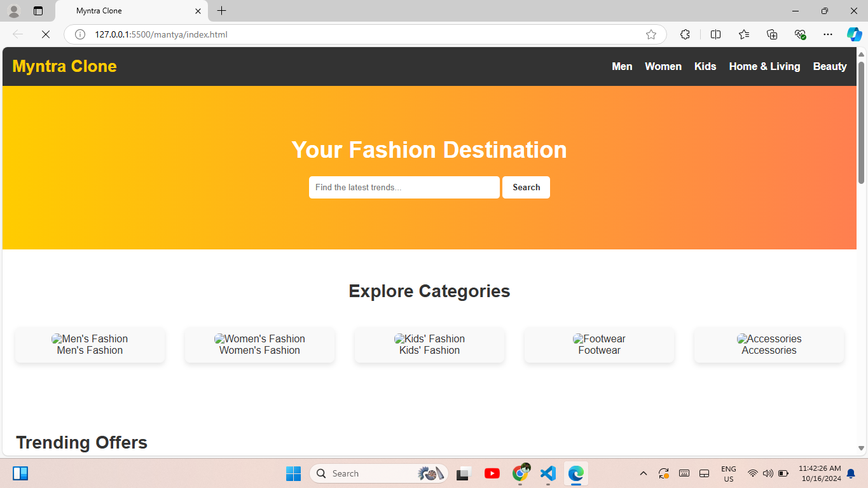This screenshot has height=488, width=868.
Task: Select the Men navigation link
Action: (x=622, y=66)
